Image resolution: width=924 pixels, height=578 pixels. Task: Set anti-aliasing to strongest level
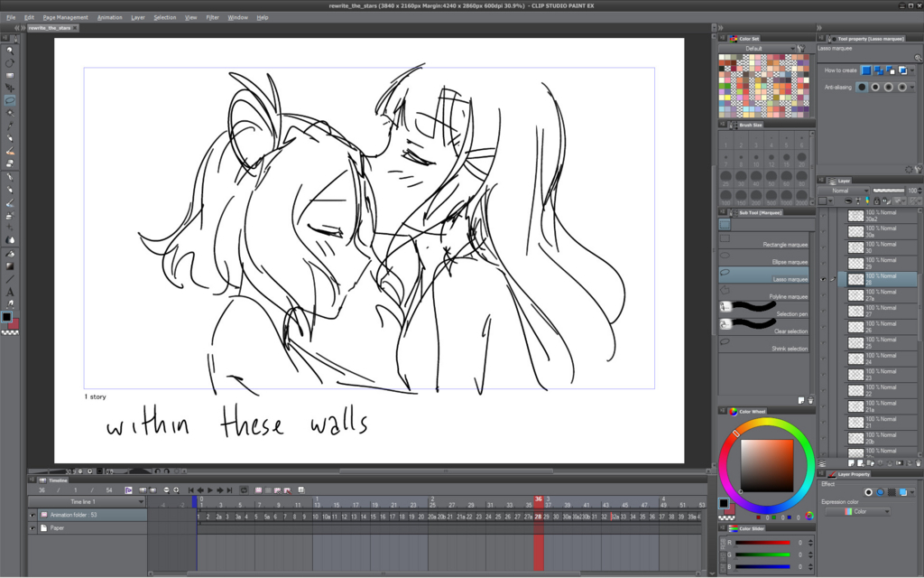point(902,87)
